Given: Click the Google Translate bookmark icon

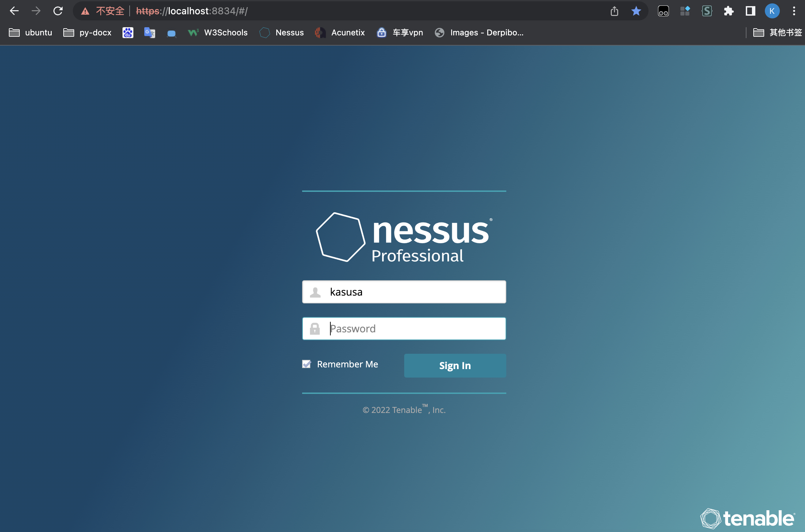Looking at the screenshot, I should click(150, 32).
